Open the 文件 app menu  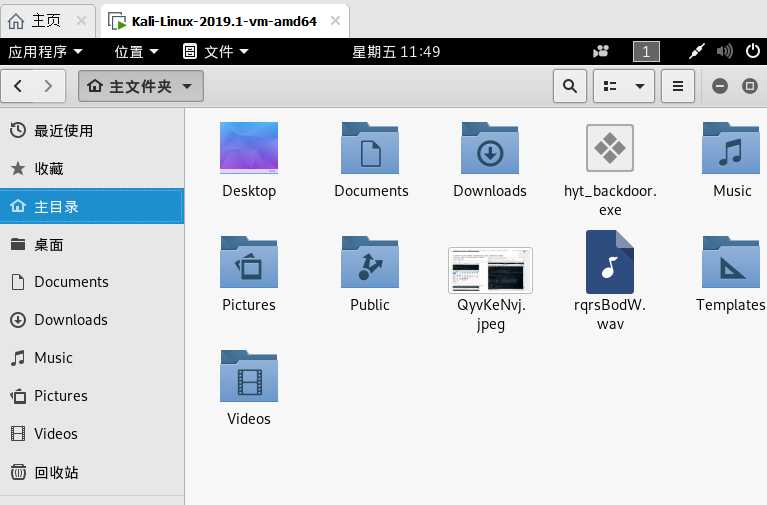point(216,51)
